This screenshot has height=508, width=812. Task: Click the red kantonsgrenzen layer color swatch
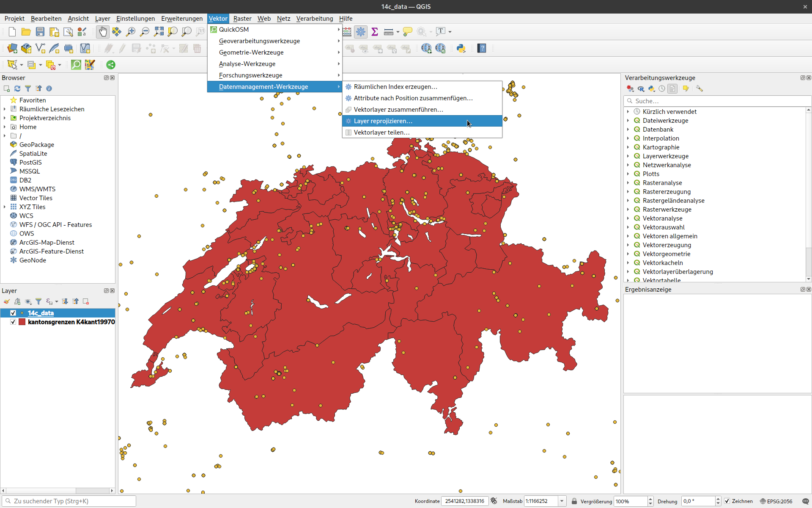[x=22, y=322]
